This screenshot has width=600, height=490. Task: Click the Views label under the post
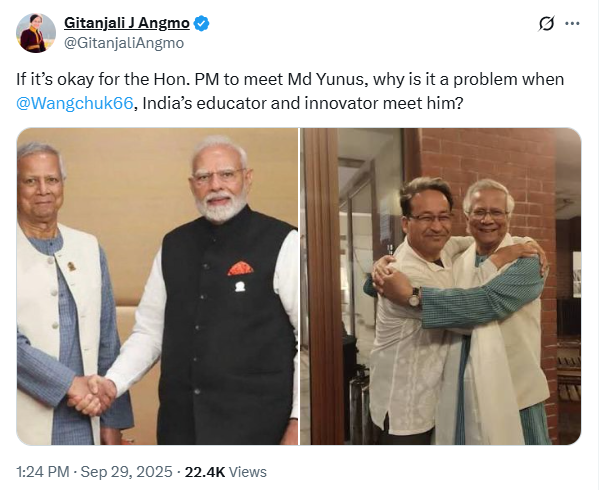(x=248, y=471)
